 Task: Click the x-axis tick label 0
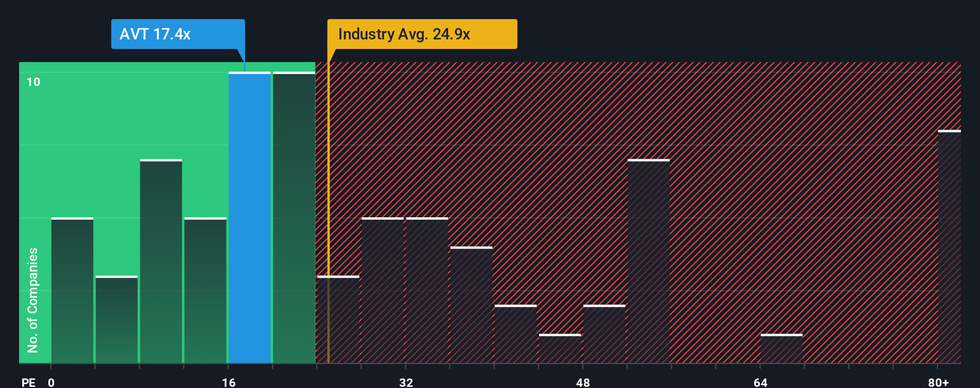coord(51,382)
